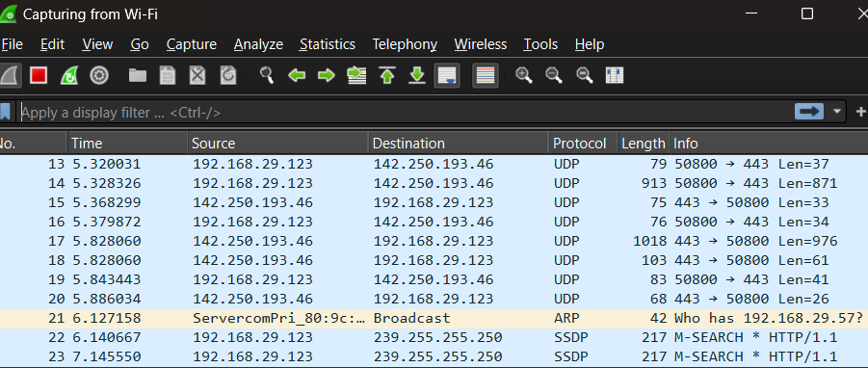The width and height of the screenshot is (868, 368).
Task: Open the Telephony menu
Action: click(x=405, y=44)
